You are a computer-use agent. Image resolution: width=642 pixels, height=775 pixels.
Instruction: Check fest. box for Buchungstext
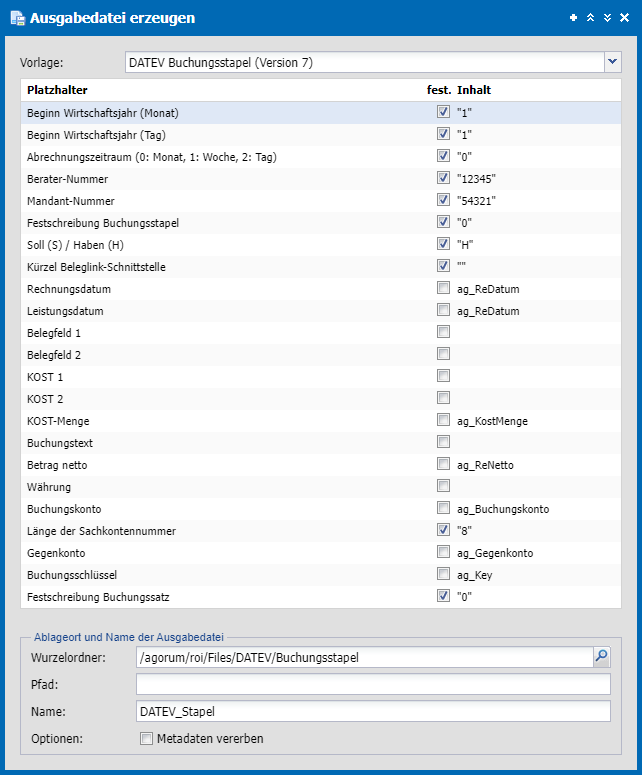[443, 442]
